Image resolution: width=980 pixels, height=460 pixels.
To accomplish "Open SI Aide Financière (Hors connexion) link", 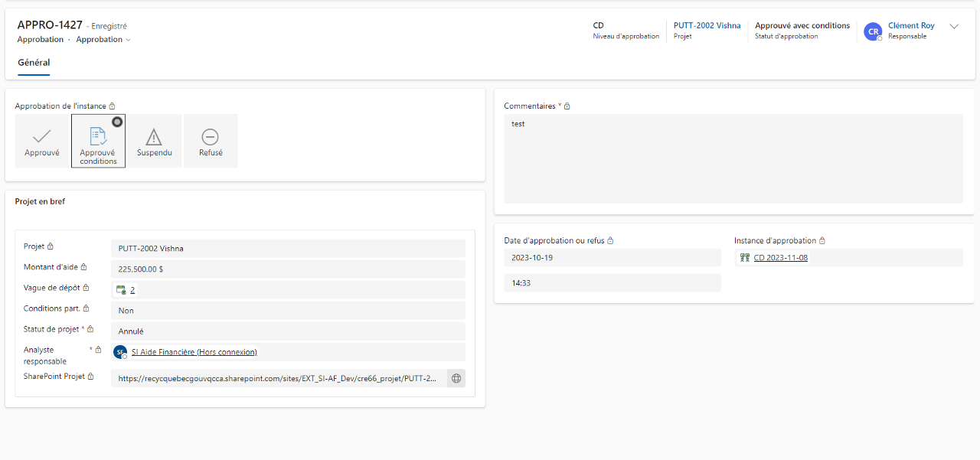I will coord(194,352).
